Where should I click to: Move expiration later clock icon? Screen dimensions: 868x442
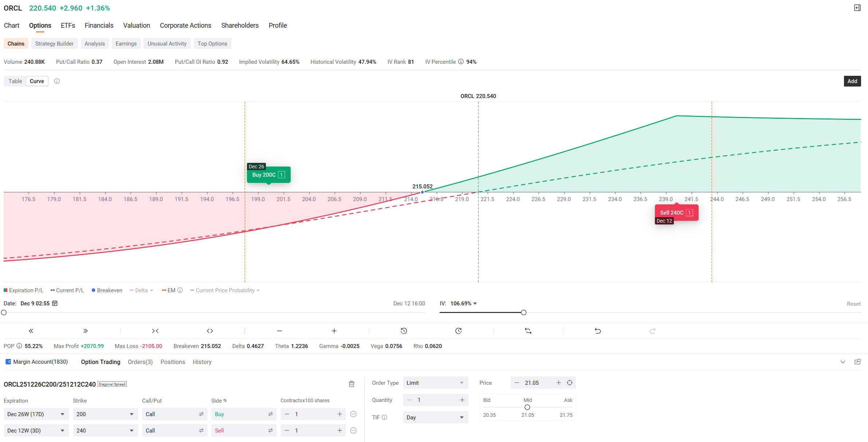[x=459, y=331]
